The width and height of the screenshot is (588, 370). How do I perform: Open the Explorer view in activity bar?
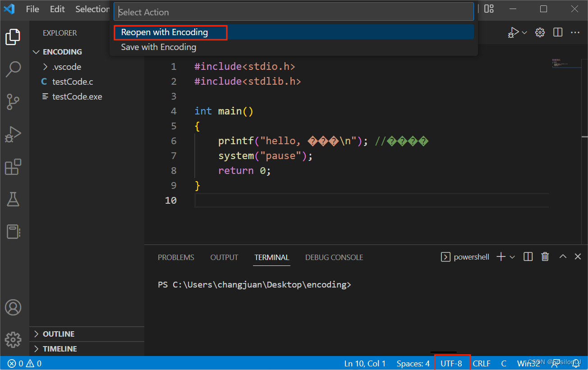tap(13, 37)
